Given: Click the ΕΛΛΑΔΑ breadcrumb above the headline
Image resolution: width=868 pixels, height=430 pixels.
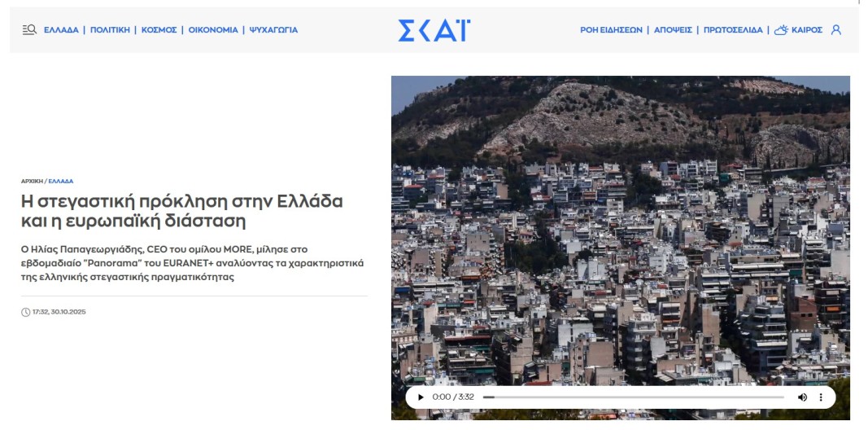Looking at the screenshot, I should click(61, 181).
